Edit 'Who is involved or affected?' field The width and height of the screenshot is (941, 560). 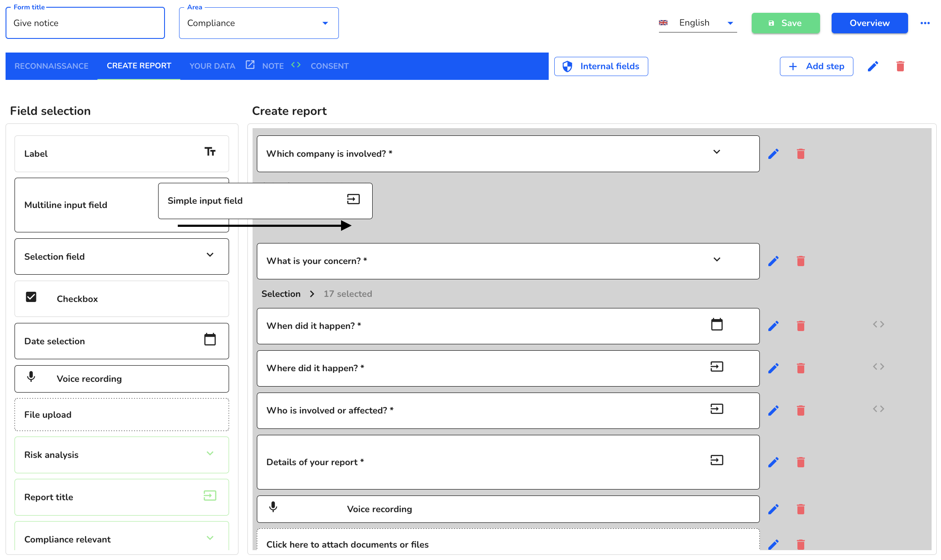click(773, 410)
